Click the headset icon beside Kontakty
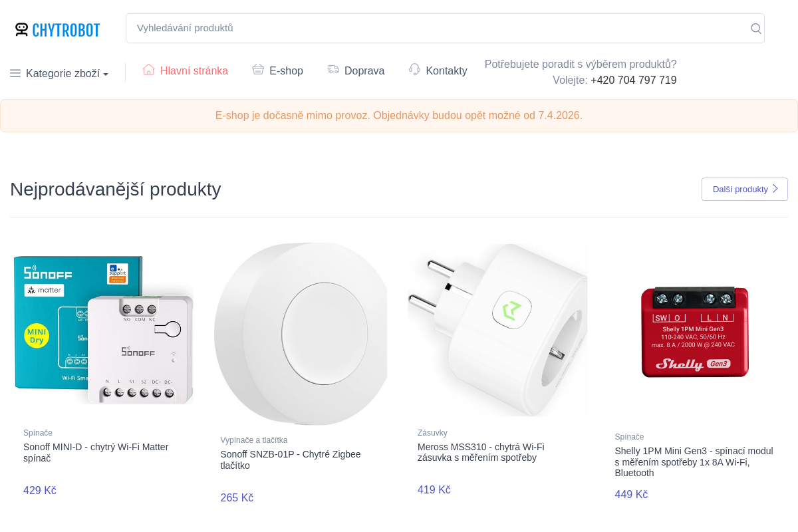 pos(415,70)
